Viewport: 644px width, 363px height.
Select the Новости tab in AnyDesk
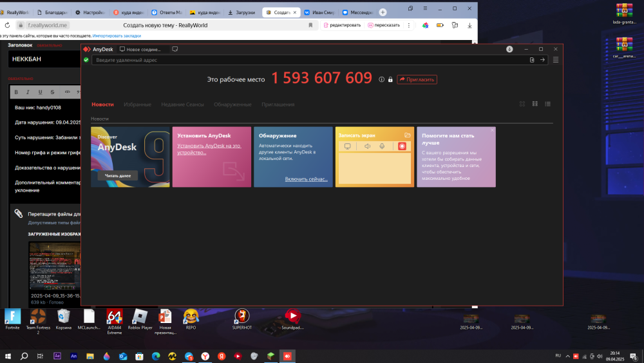(x=102, y=104)
